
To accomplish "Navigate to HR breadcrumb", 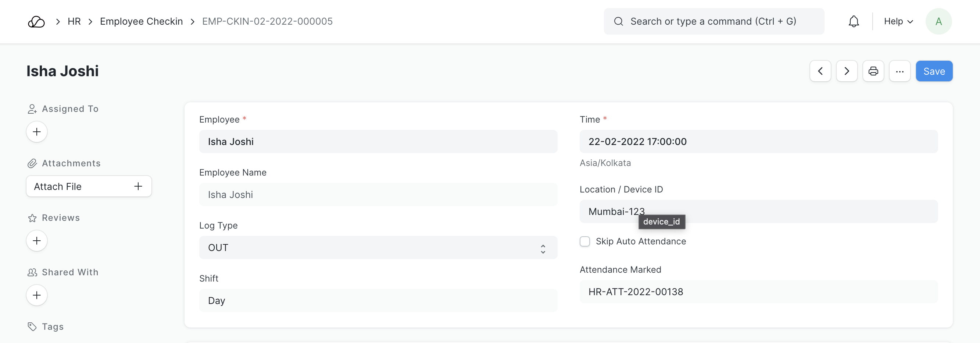I will pyautogui.click(x=74, y=22).
